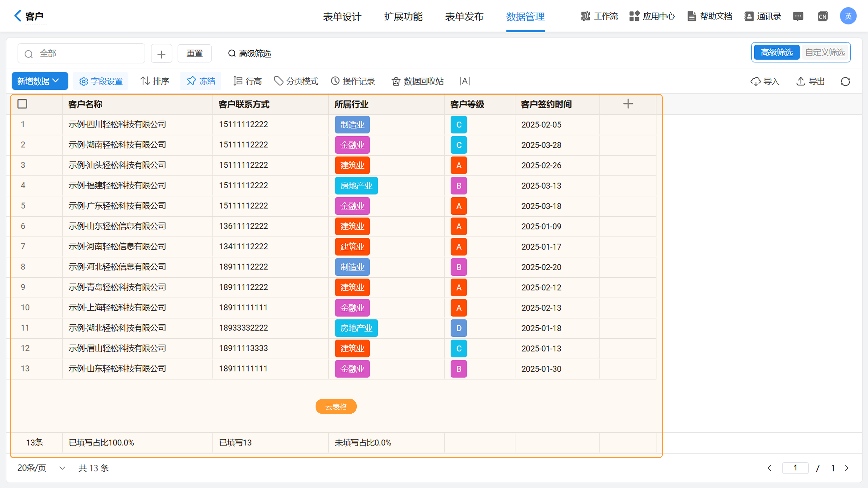Open the 20条/页 page size dropdown
The image size is (868, 488).
tap(41, 468)
